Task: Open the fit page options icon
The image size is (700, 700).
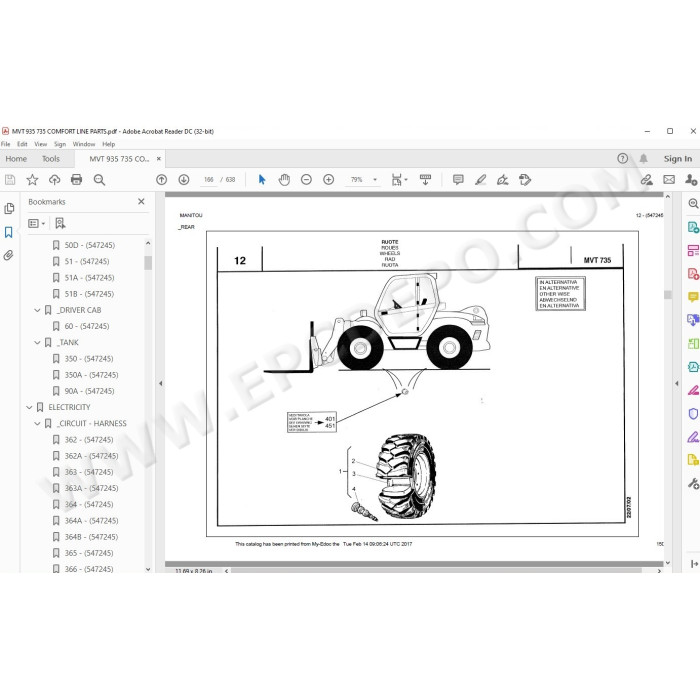Action: tap(397, 180)
